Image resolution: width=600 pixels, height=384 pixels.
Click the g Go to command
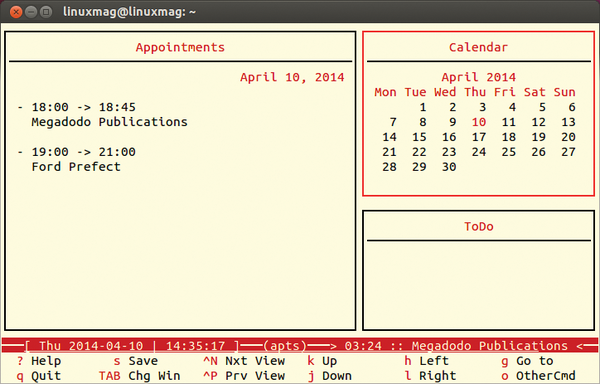[x=527, y=361]
